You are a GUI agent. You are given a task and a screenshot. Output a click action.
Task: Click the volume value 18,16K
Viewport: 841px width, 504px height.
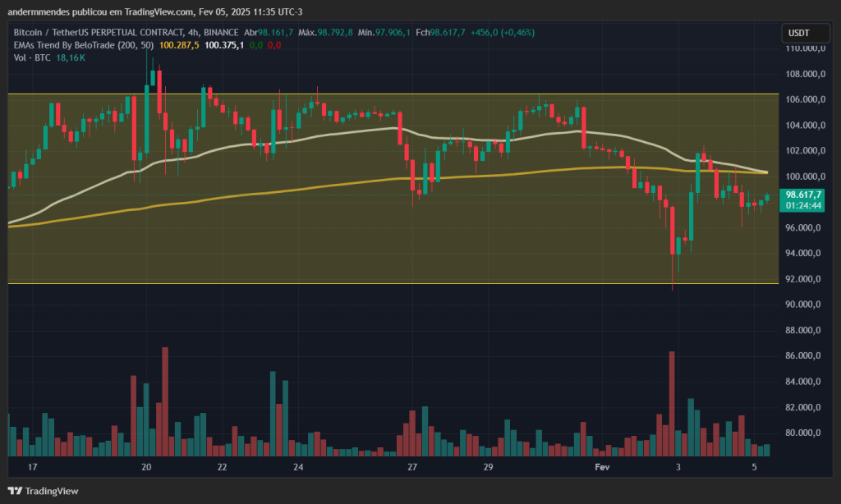[71, 57]
